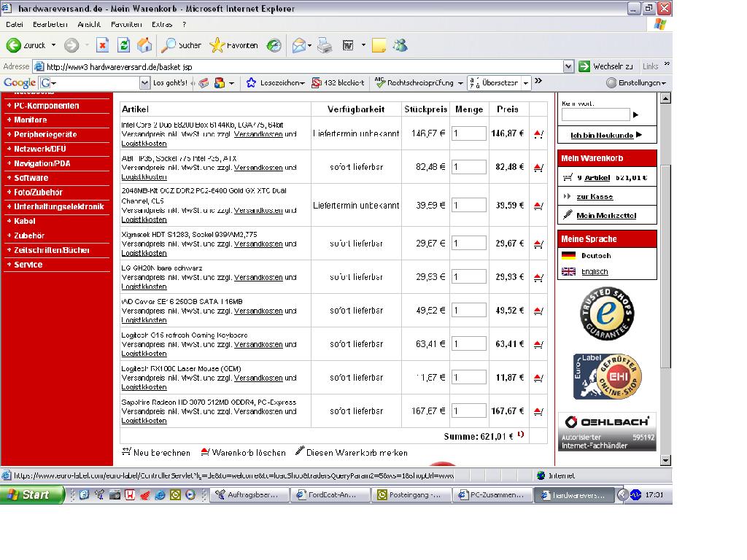Switch language to Englisch
This screenshot has height=560, width=747.
595,272
